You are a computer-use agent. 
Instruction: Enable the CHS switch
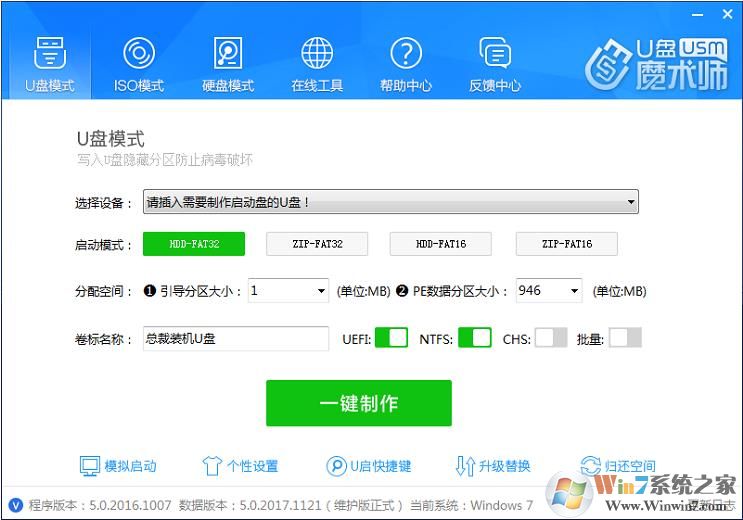tap(551, 338)
